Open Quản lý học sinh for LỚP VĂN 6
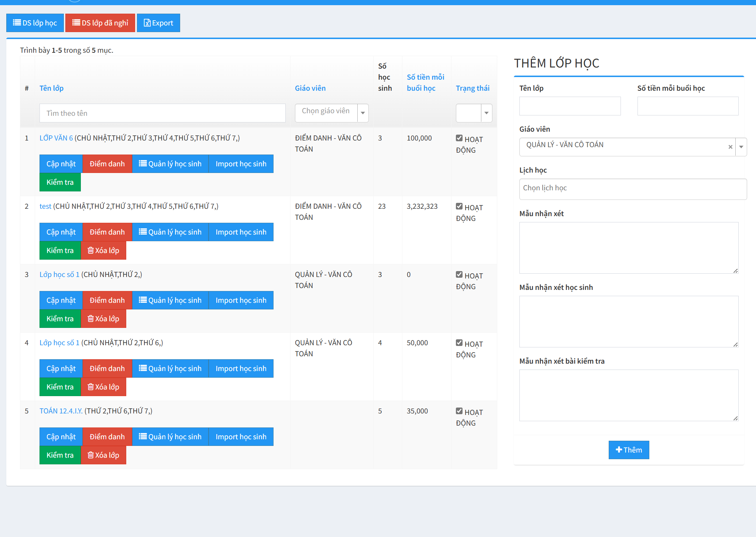Image resolution: width=756 pixels, height=537 pixels. point(170,164)
